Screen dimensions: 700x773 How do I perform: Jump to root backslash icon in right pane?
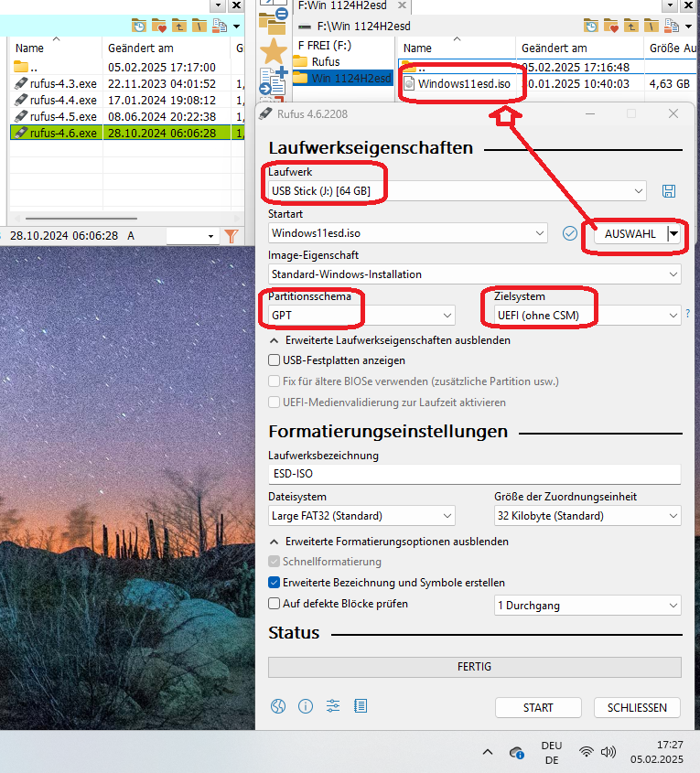point(651,26)
